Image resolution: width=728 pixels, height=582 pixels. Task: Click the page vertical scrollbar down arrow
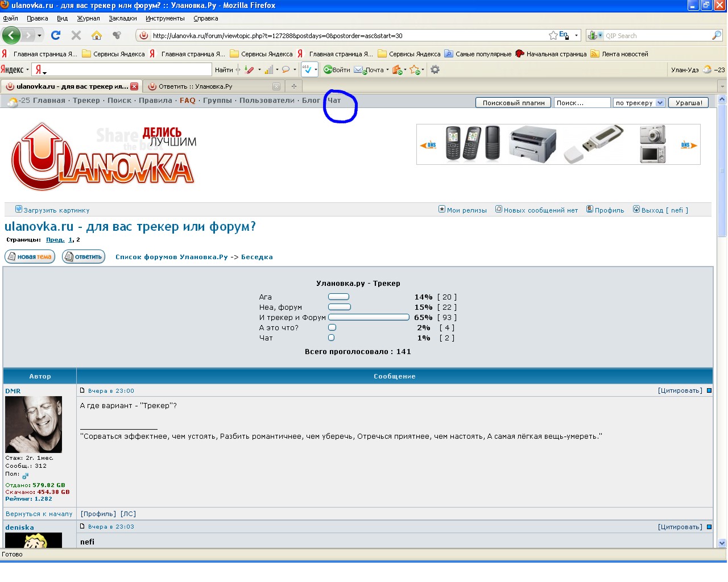[x=722, y=542]
